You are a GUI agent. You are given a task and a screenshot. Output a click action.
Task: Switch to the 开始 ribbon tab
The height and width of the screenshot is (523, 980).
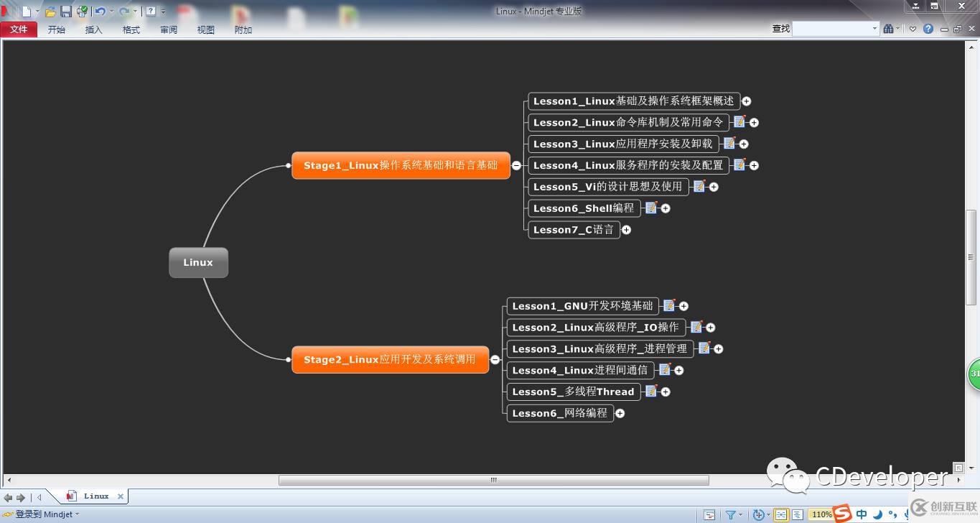click(57, 29)
